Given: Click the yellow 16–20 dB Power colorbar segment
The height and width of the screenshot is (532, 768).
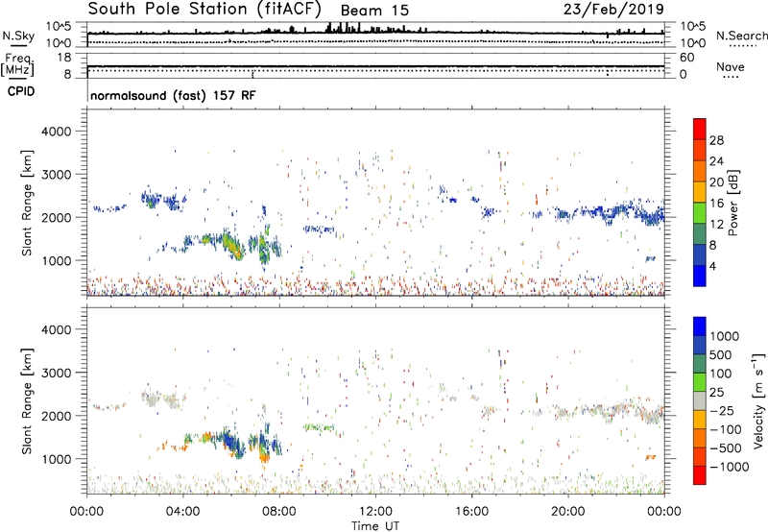Looking at the screenshot, I should pos(700,191).
